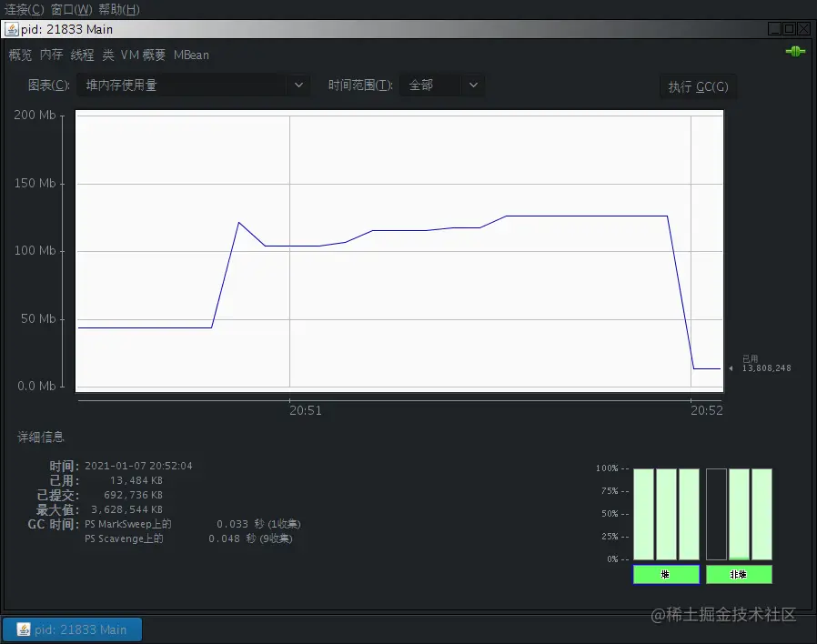Image resolution: width=817 pixels, height=644 pixels.
Task: Click the third heap memory pool bar
Action: pyautogui.click(x=689, y=514)
